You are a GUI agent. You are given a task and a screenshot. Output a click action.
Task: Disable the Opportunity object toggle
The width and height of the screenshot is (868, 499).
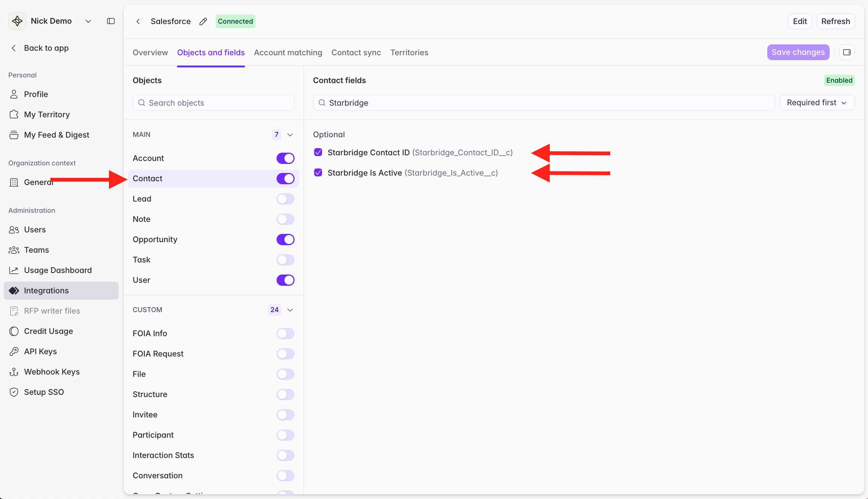pyautogui.click(x=286, y=240)
